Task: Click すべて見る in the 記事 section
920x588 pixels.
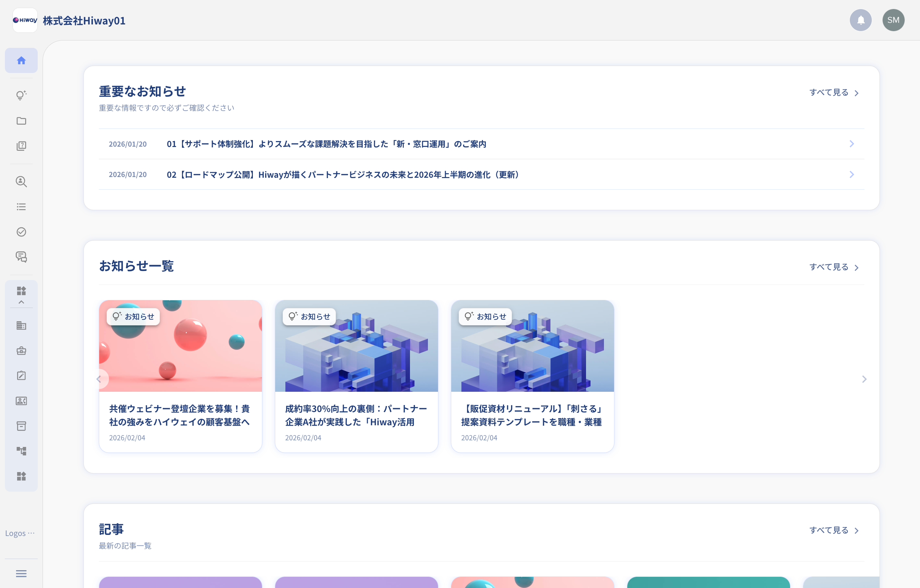Action: (834, 530)
